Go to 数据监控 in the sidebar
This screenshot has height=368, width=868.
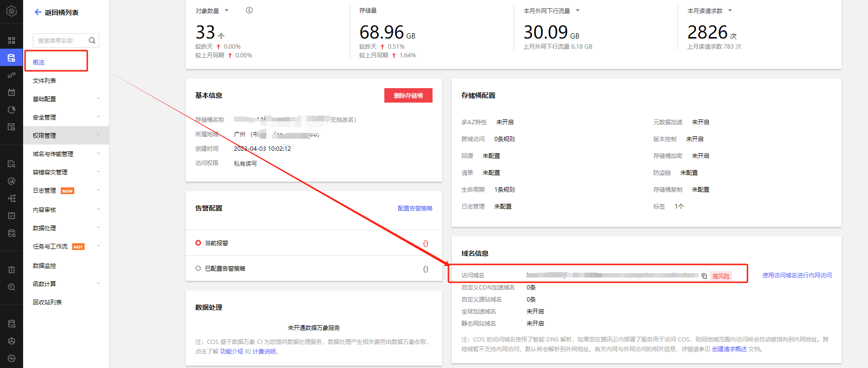point(44,265)
